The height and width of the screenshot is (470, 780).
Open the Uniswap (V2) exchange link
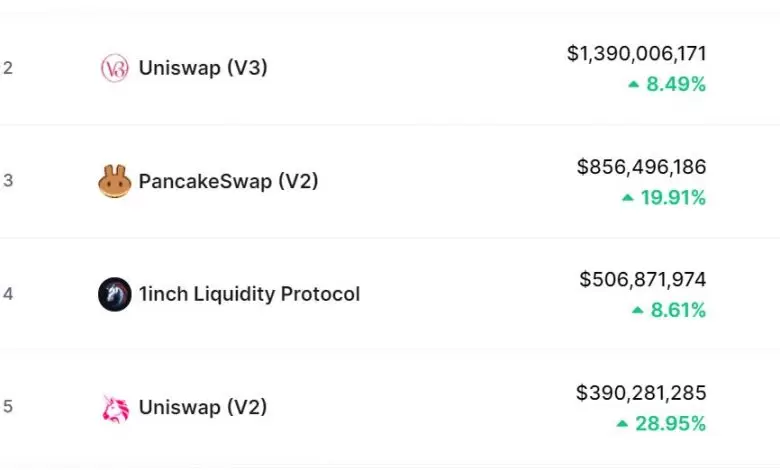click(x=203, y=408)
